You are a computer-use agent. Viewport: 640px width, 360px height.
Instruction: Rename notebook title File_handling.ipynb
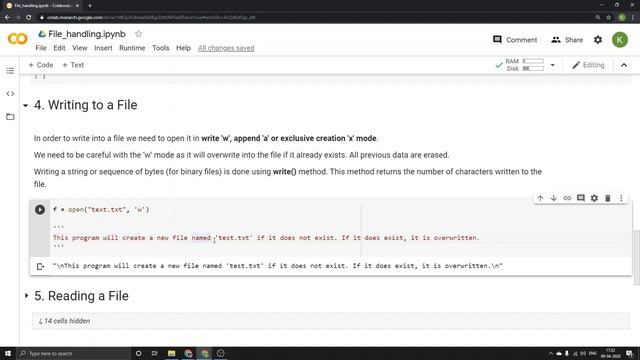click(x=87, y=34)
